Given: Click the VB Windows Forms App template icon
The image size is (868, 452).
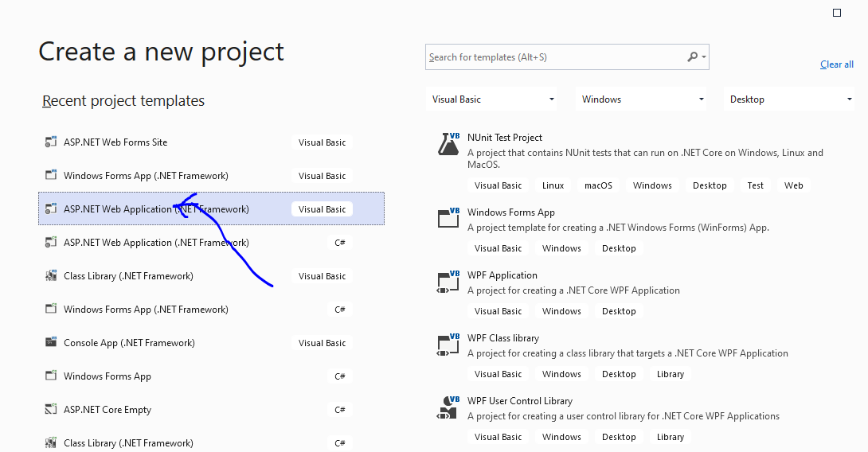Looking at the screenshot, I should pyautogui.click(x=449, y=218).
